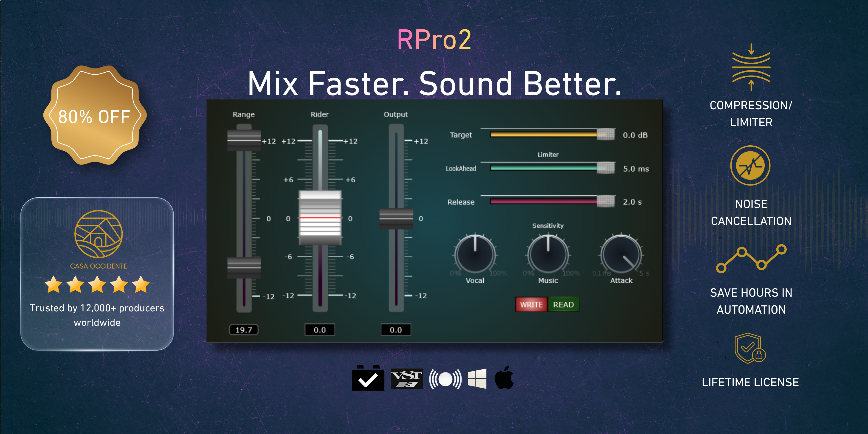Click the Vocal sensitivity knob
Image resolution: width=868 pixels, height=434 pixels.
[475, 254]
